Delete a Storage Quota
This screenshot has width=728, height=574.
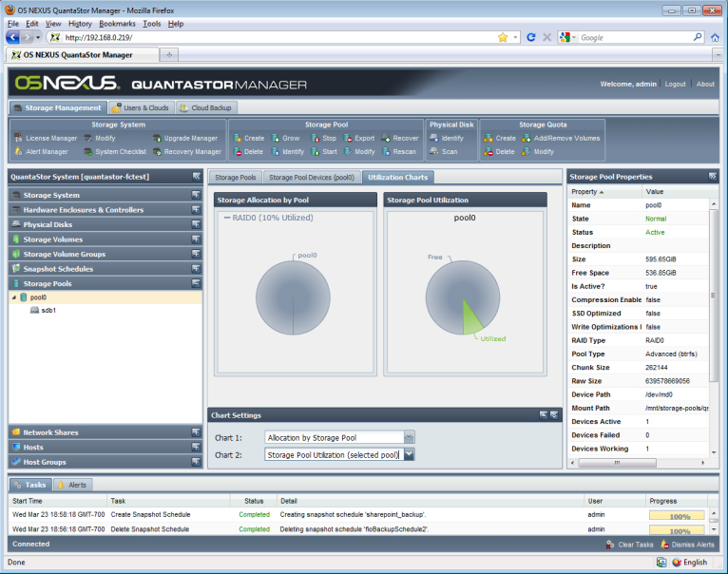coord(499,152)
